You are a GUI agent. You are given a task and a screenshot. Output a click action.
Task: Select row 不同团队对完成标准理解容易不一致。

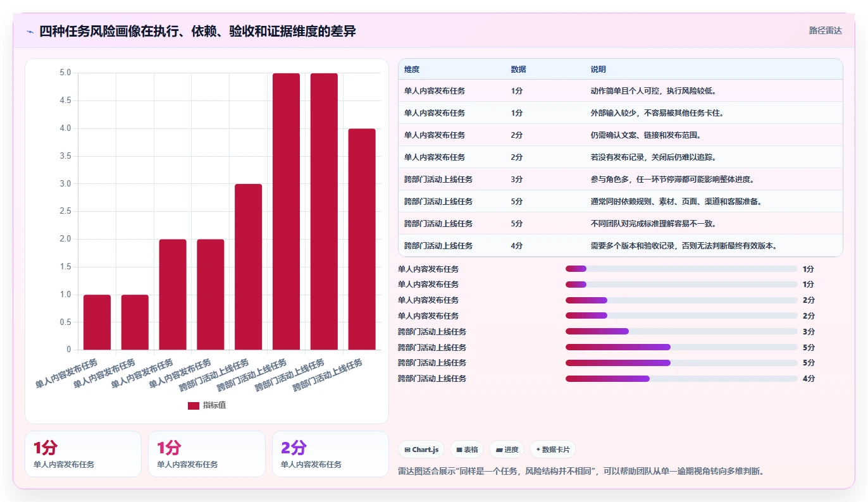point(621,224)
